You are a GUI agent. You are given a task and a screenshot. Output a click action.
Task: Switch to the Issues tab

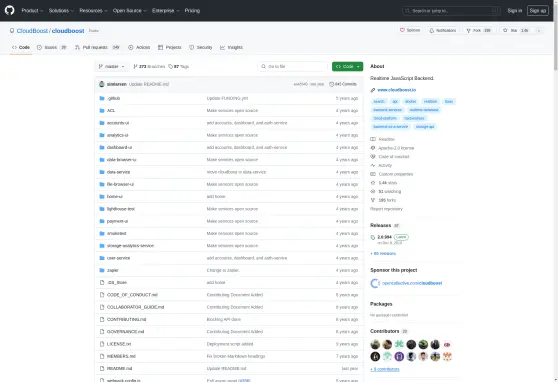[52, 47]
